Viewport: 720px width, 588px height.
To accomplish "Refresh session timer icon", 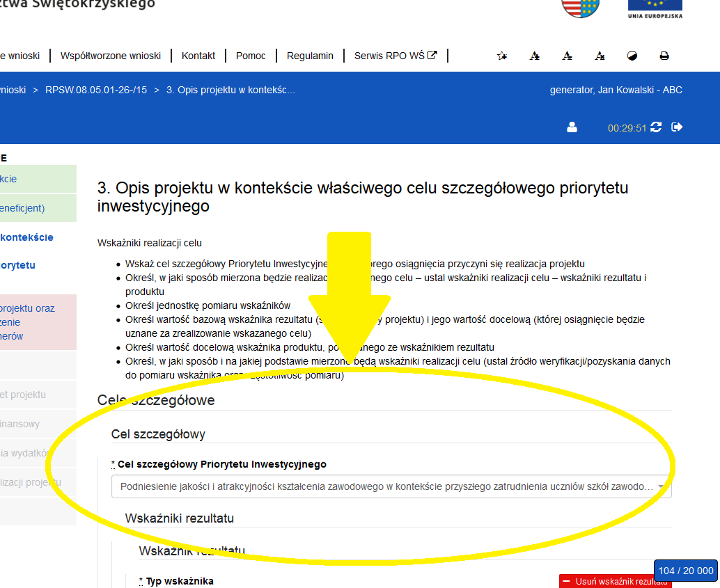I will click(x=656, y=127).
